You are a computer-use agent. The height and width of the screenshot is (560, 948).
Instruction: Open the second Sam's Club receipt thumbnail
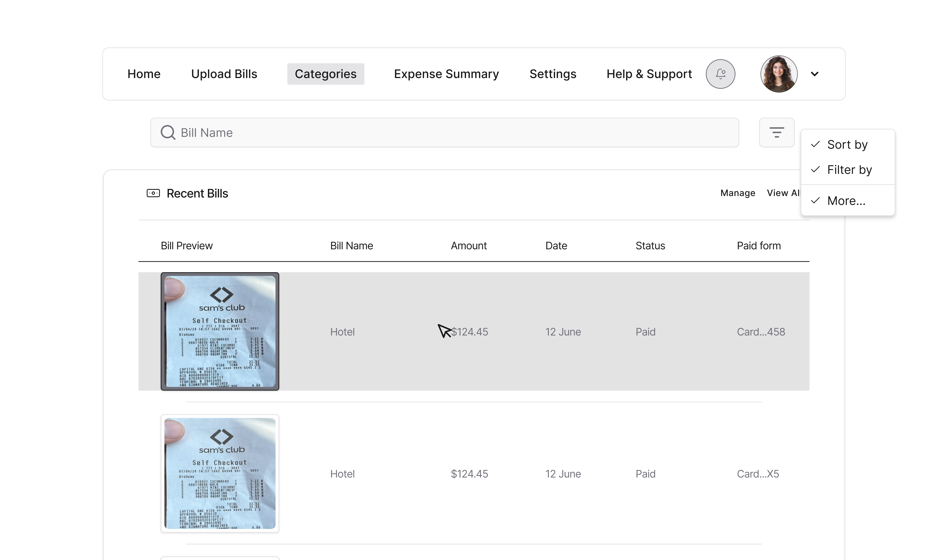point(220,474)
